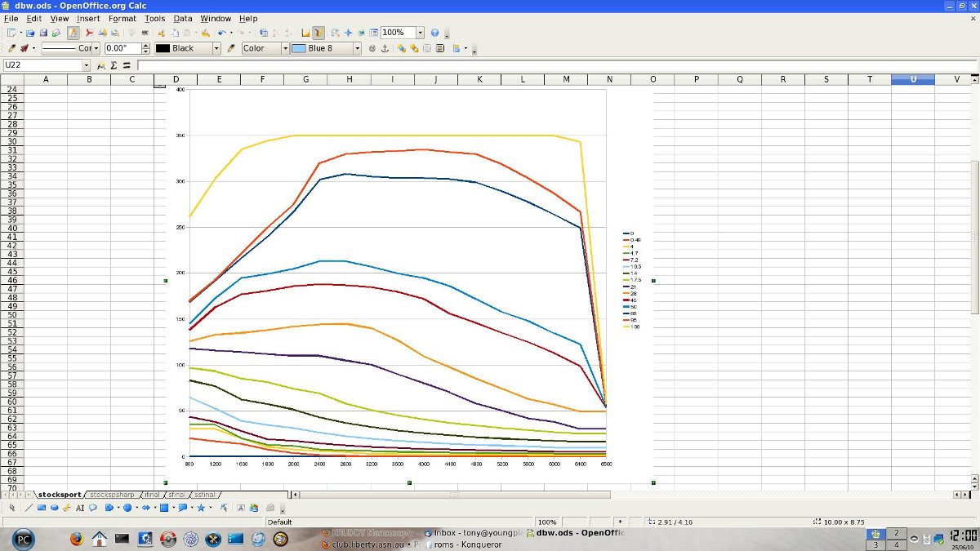980x551 pixels.
Task: Open Help via the question mark icon
Action: coord(434,33)
